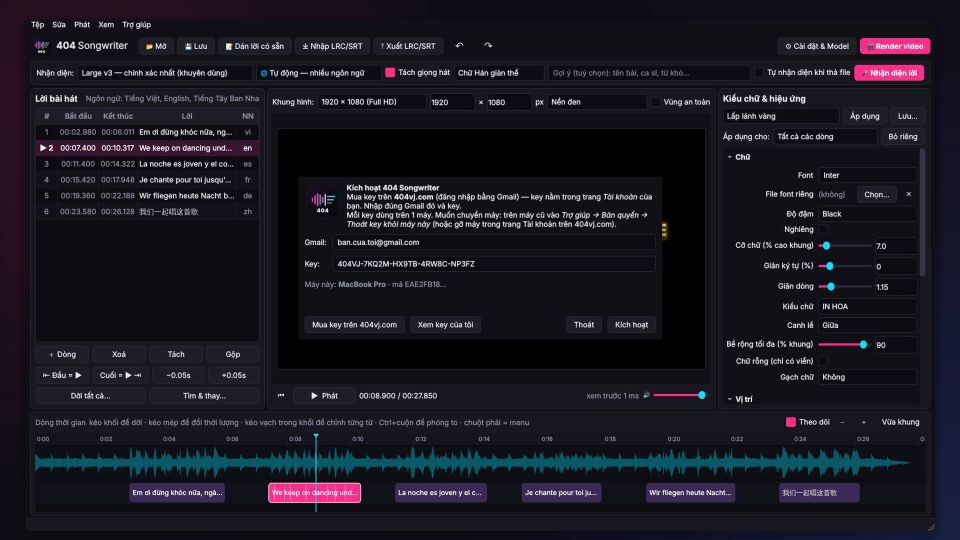This screenshot has height=540, width=960.
Task: Save project with Lưu button
Action: pos(196,46)
